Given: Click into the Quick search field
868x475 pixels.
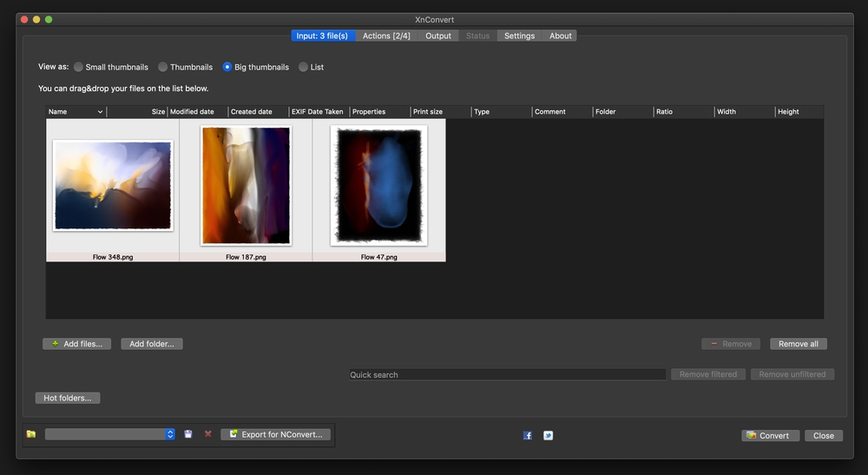Looking at the screenshot, I should 507,374.
